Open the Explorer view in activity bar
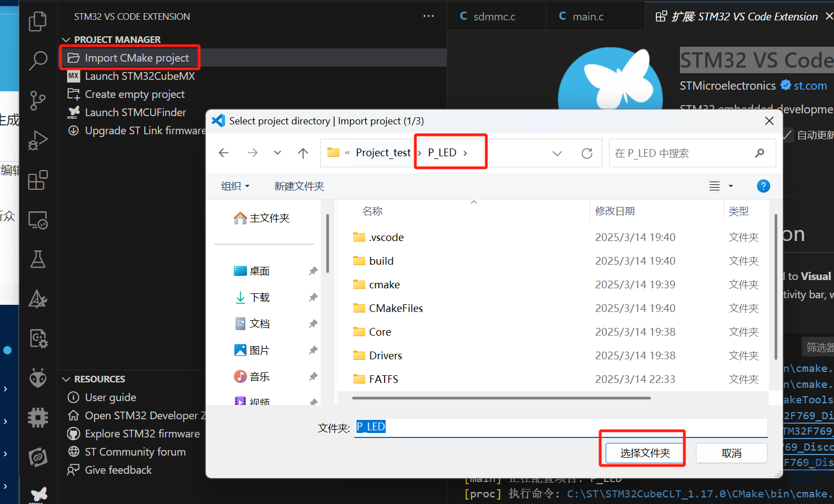The width and height of the screenshot is (834, 504). (37, 21)
